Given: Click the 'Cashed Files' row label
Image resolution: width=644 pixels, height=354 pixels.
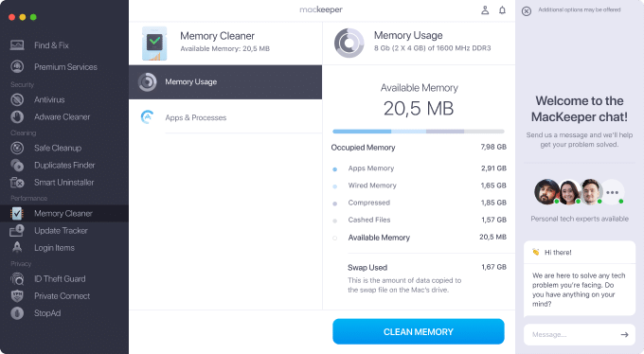Looking at the screenshot, I should click(369, 220).
